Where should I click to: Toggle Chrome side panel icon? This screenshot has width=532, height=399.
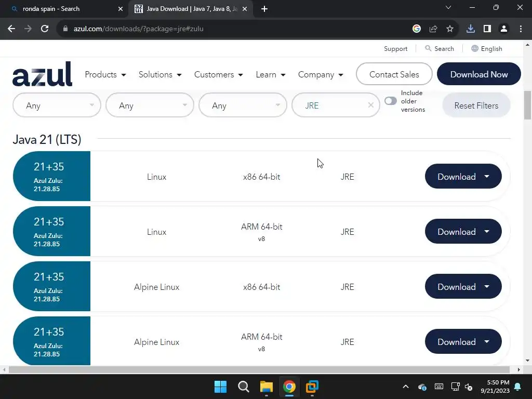click(487, 29)
